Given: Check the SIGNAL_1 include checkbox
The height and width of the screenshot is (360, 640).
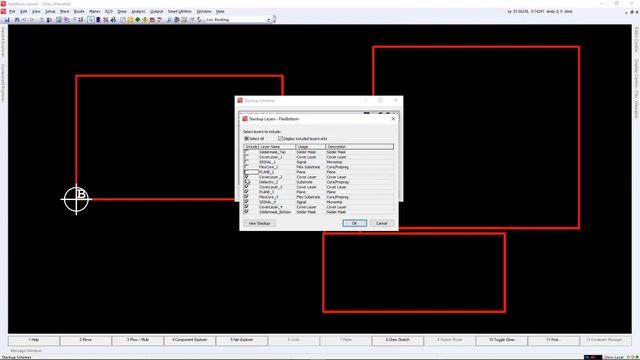Looking at the screenshot, I should pyautogui.click(x=246, y=162).
